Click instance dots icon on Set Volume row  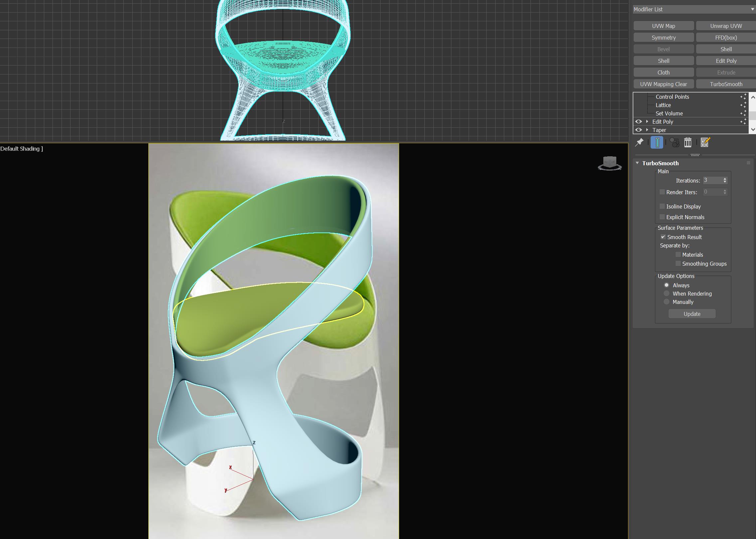click(x=743, y=113)
